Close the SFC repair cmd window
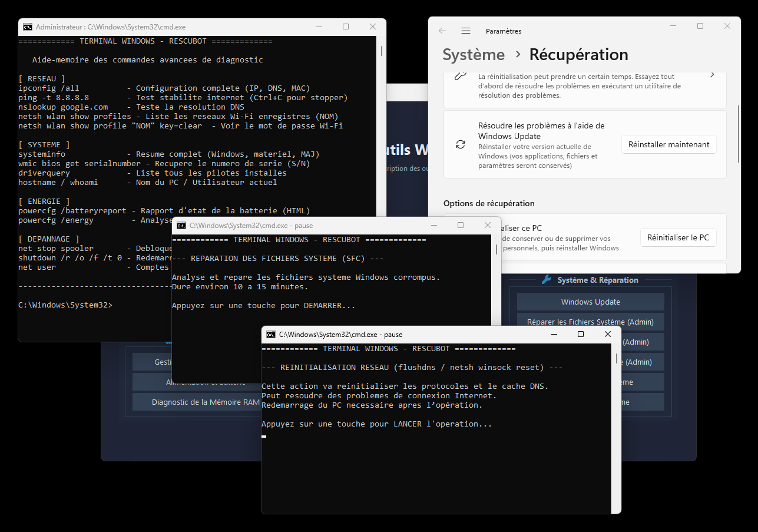The width and height of the screenshot is (758, 532). tap(488, 226)
